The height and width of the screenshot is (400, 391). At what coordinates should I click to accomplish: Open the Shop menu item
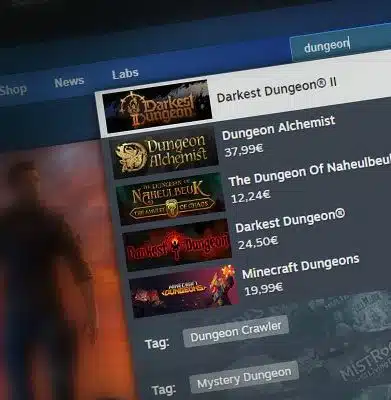point(13,90)
